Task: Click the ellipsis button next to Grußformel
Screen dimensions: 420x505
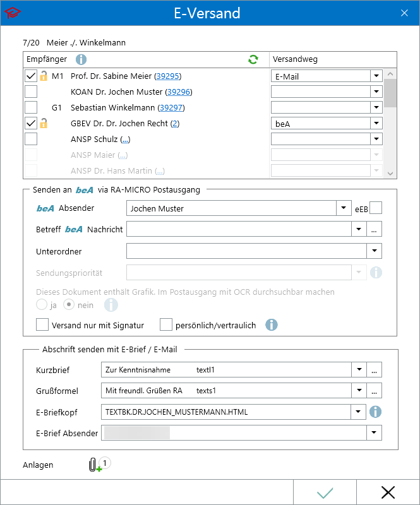Action: pyautogui.click(x=375, y=390)
